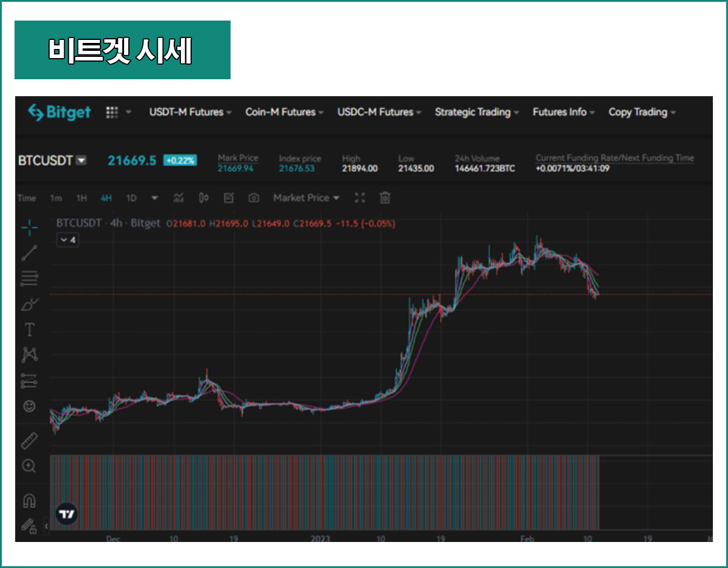Click the Mark Price label
The image size is (728, 568).
click(x=238, y=158)
